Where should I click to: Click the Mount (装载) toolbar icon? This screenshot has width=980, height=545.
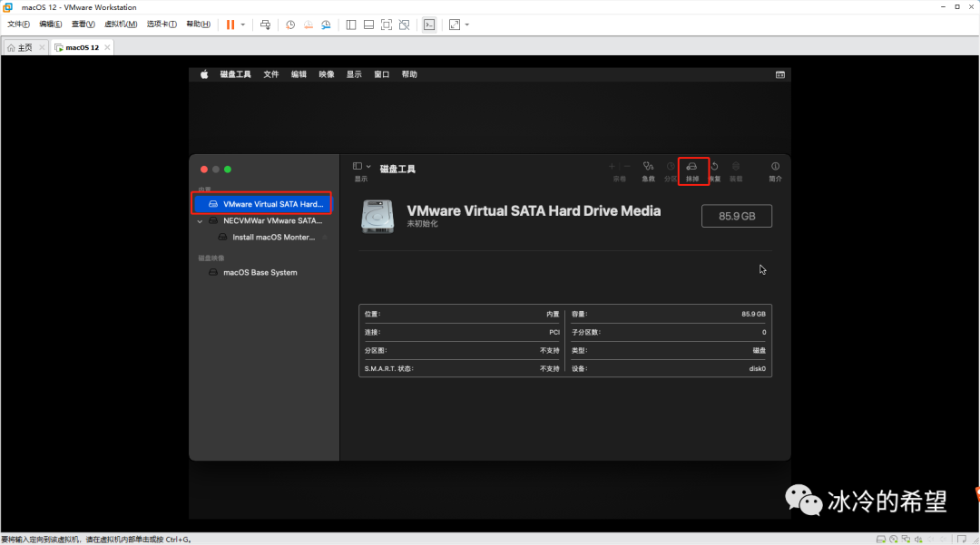[x=736, y=167]
